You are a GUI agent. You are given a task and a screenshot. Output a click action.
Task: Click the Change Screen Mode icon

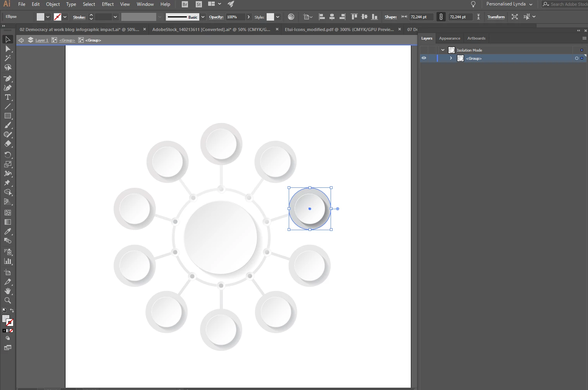point(8,348)
